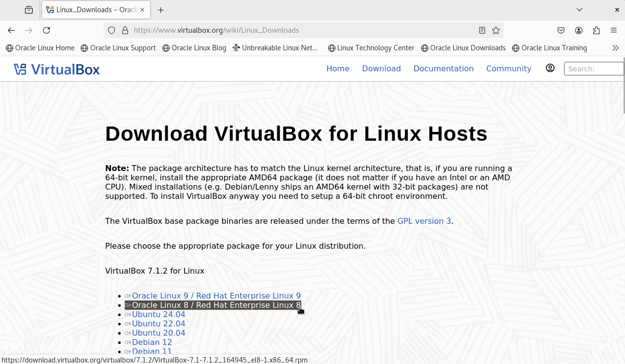The image size is (625, 364).
Task: Go to Home in site navigation
Action: (338, 69)
